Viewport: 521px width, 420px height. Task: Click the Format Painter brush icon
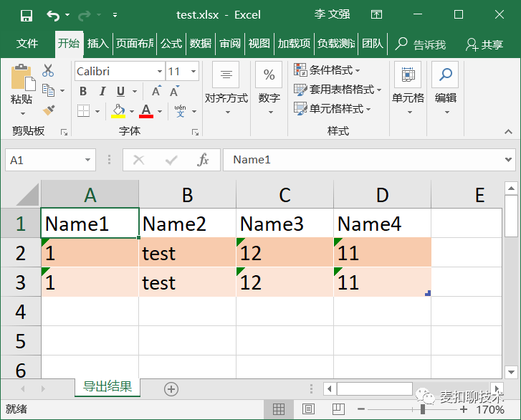49,110
